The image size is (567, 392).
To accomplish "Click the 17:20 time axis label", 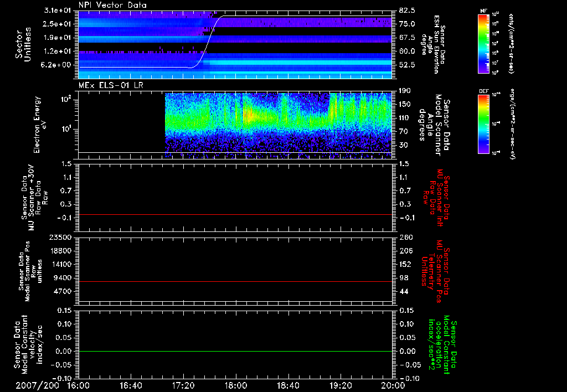I will pos(183,385).
